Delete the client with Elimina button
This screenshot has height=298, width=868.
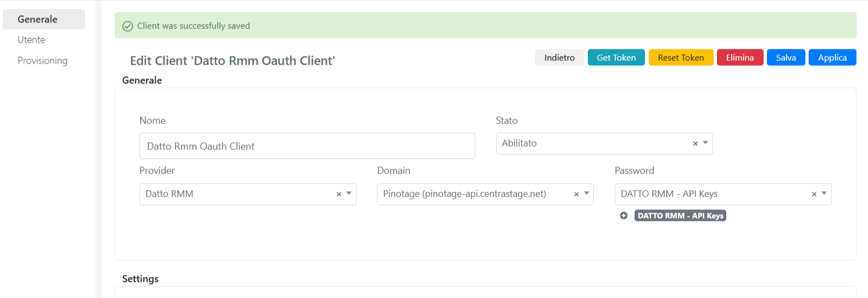(740, 58)
